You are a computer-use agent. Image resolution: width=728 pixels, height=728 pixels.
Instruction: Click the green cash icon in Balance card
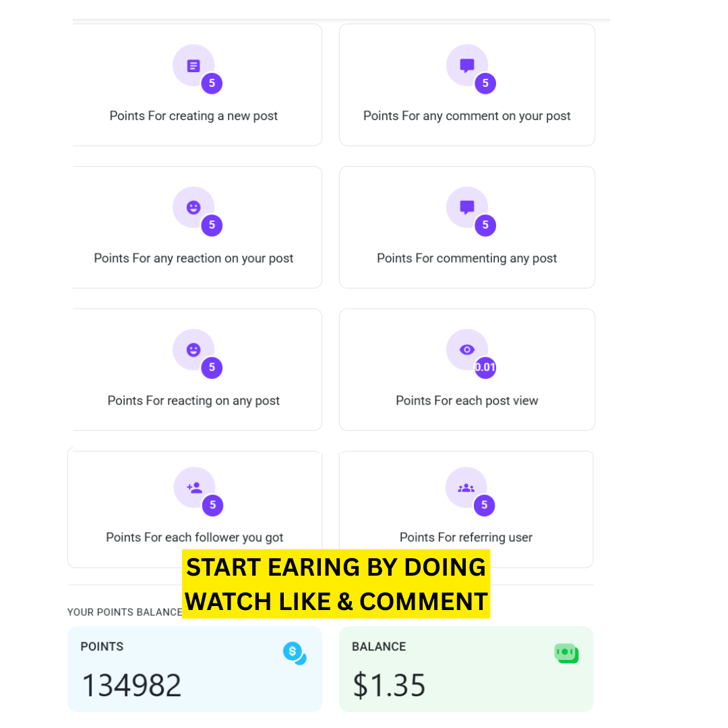click(566, 653)
